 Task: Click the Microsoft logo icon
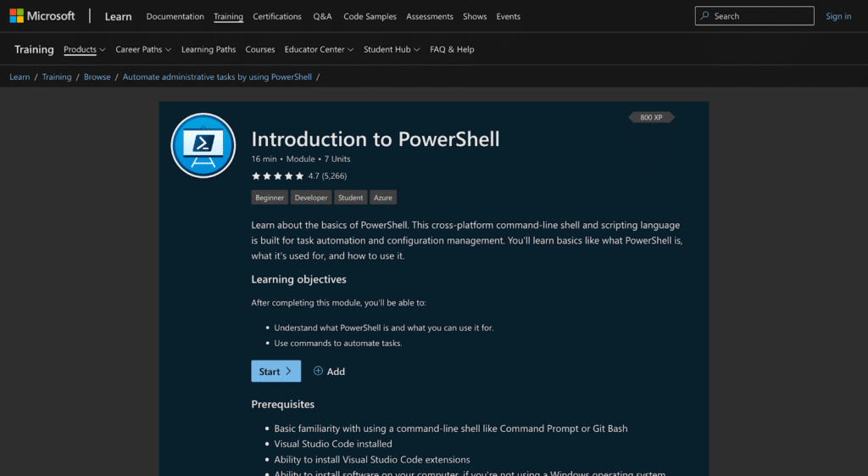[16, 16]
